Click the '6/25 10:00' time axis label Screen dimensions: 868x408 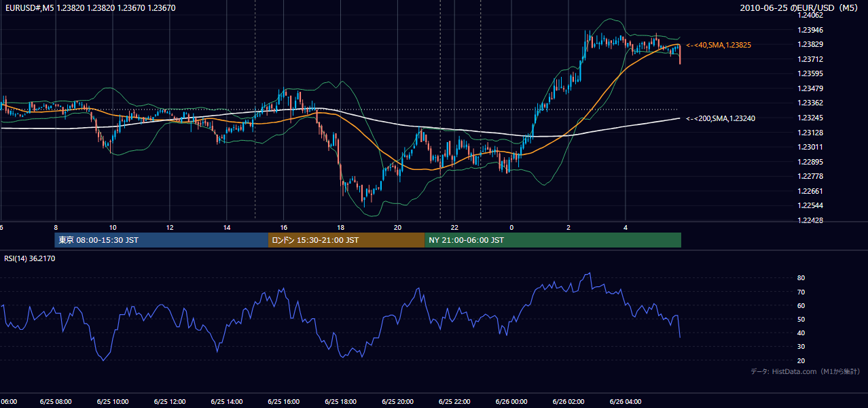pos(113,401)
